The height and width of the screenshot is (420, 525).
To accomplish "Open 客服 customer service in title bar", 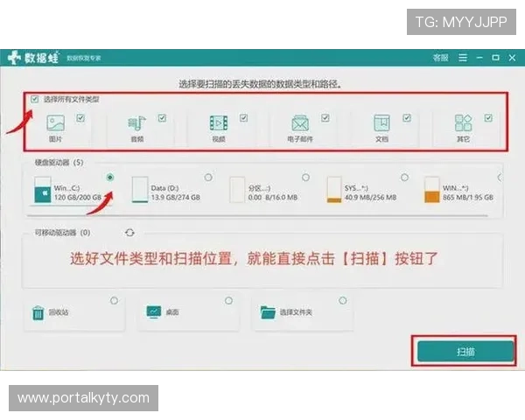I will click(x=441, y=58).
